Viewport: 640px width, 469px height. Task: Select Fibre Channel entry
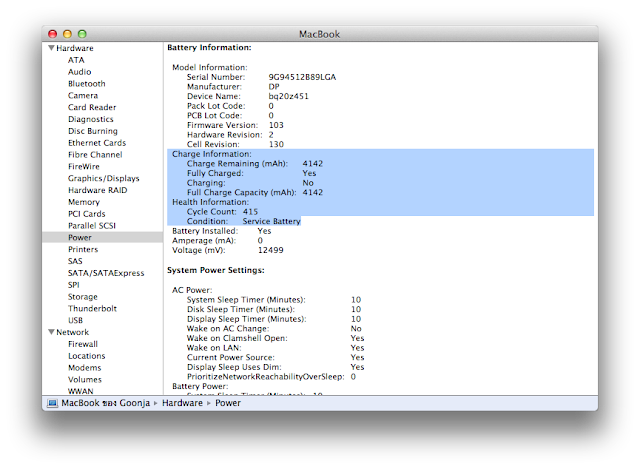point(95,155)
